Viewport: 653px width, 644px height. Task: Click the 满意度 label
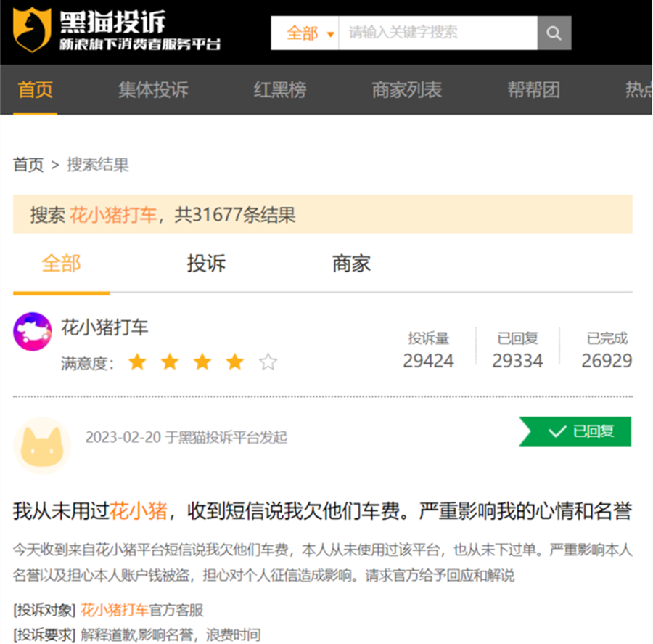coord(87,364)
